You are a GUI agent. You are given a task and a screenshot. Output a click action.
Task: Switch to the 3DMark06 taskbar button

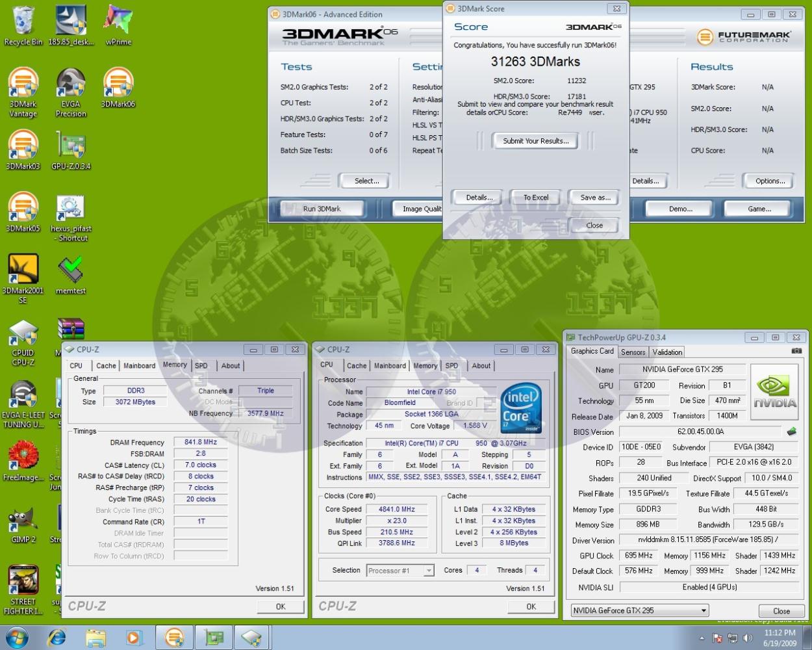pos(174,638)
